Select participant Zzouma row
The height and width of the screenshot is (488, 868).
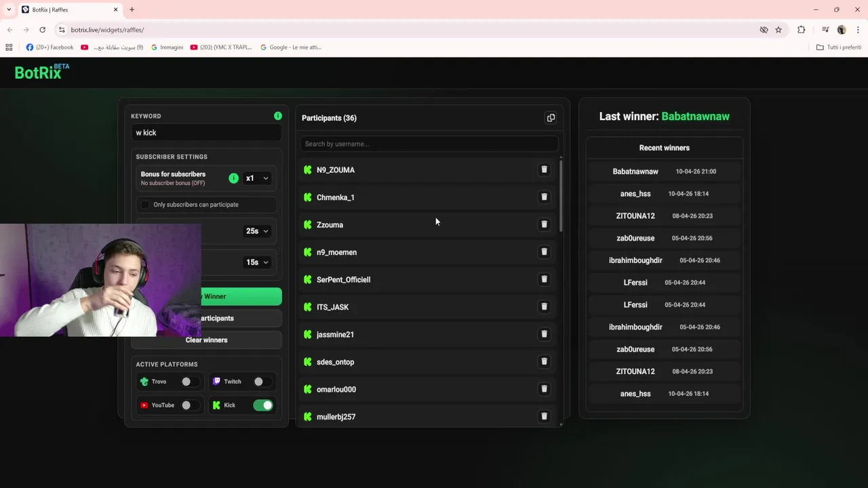coord(429,224)
